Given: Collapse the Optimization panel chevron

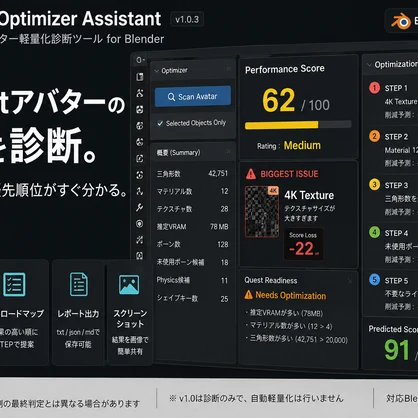Looking at the screenshot, I should point(369,64).
